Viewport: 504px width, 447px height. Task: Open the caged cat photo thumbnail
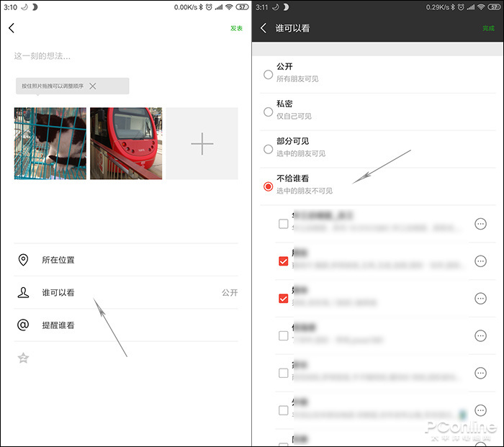point(50,143)
